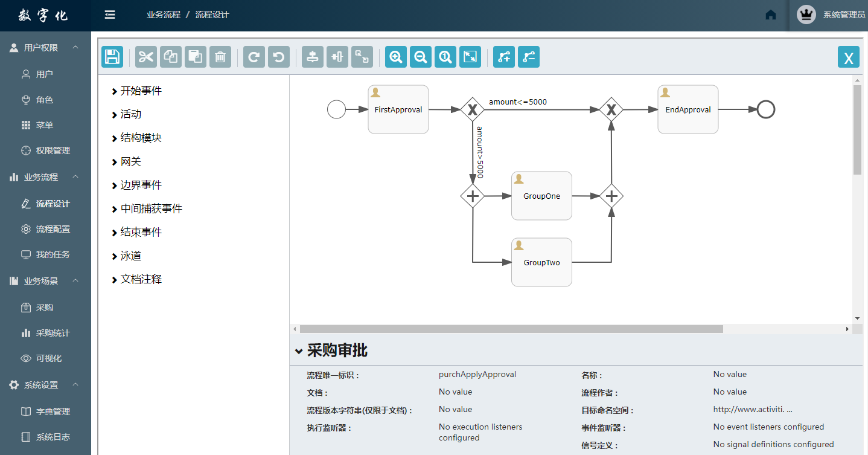
Task: Click the add bend-point icon
Action: point(504,57)
